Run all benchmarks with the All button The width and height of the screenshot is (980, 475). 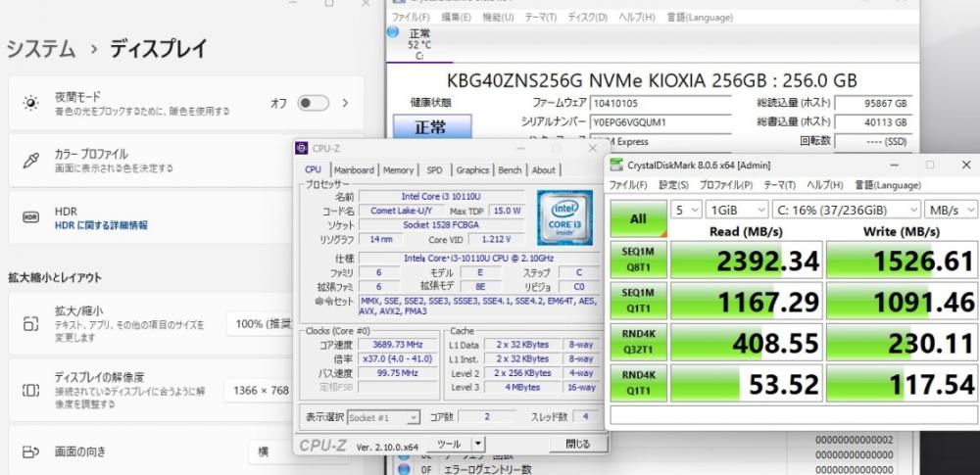[638, 218]
